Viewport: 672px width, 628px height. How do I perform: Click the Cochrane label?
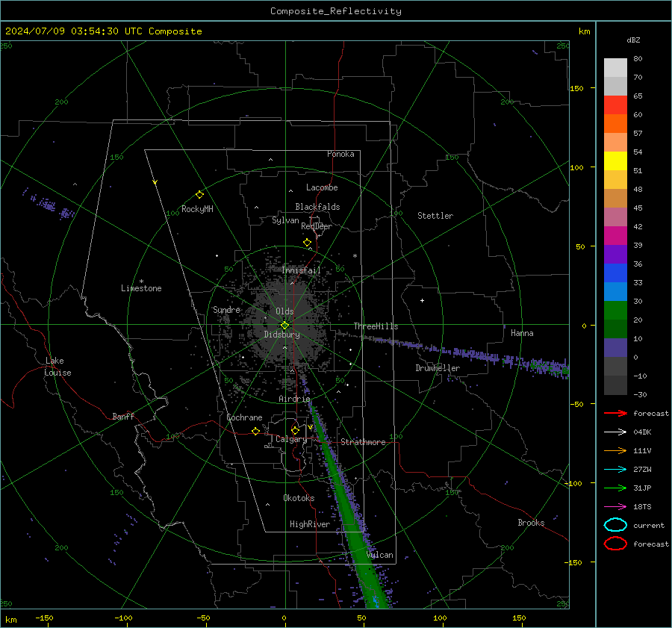coord(244,417)
